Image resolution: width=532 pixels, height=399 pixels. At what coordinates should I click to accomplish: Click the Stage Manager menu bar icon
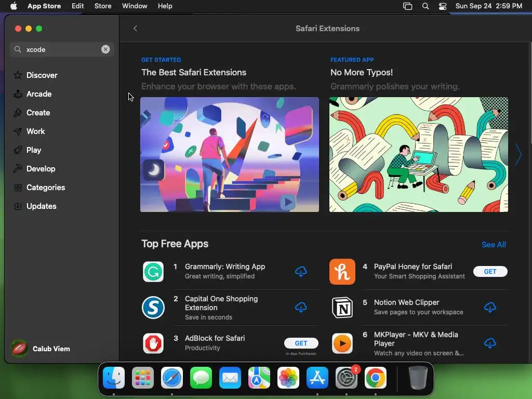point(407,6)
